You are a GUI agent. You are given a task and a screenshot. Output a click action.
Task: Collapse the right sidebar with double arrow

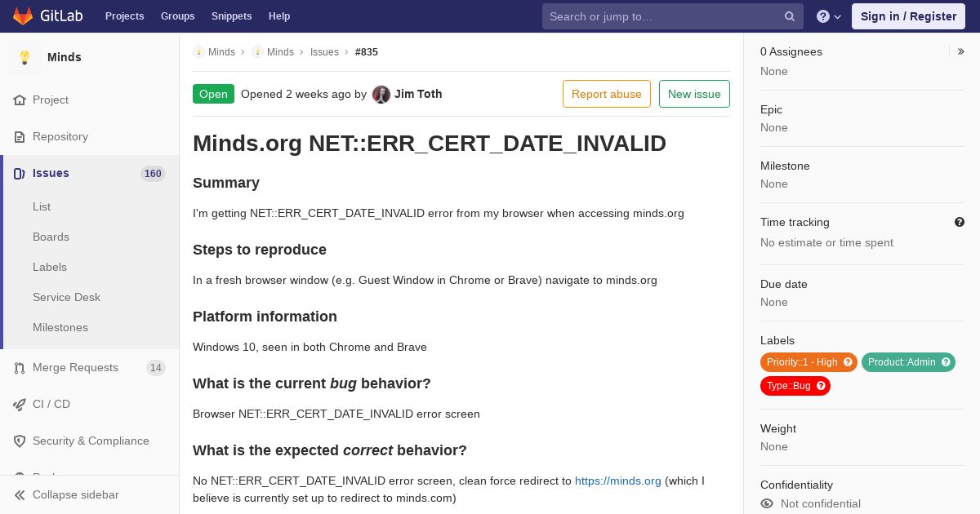[x=961, y=51]
